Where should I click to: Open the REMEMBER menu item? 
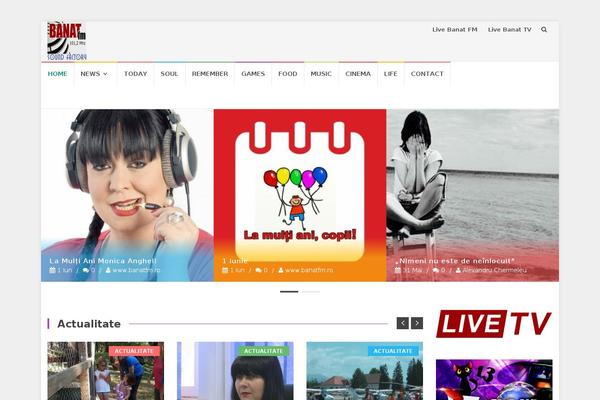tap(210, 74)
